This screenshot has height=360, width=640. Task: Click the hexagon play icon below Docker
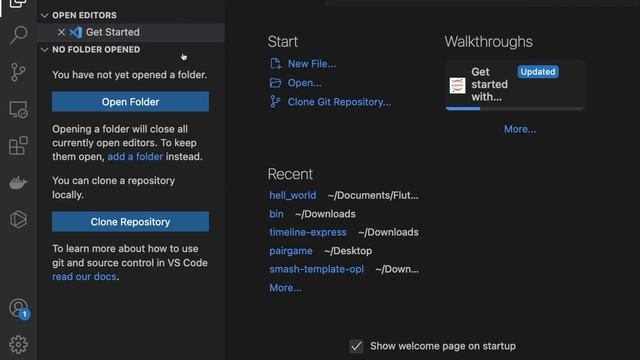(x=18, y=219)
